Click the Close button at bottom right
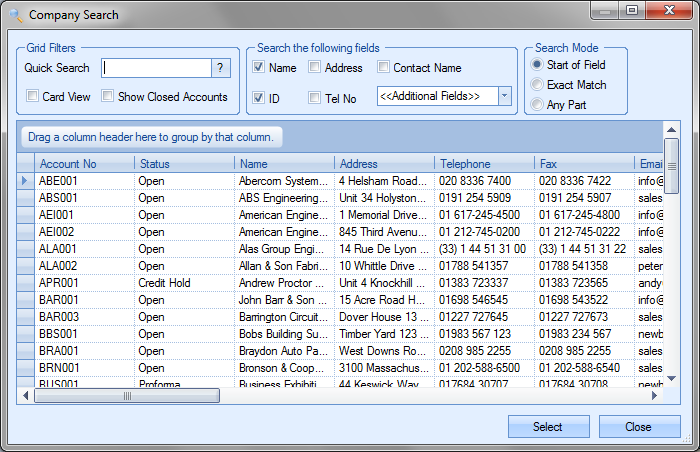Screen dimensions: 700x452 coord(638,427)
